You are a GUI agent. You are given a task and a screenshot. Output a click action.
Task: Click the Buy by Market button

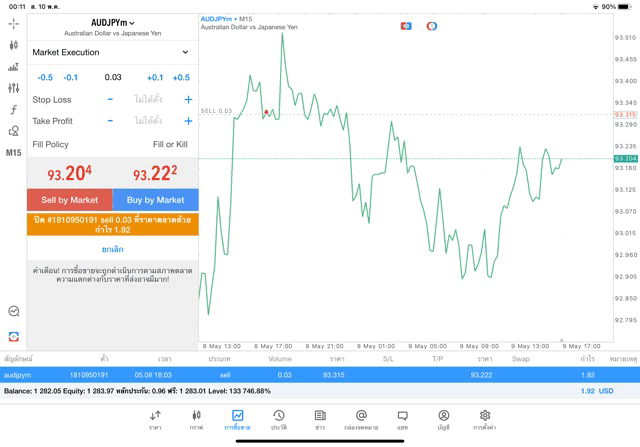(155, 200)
